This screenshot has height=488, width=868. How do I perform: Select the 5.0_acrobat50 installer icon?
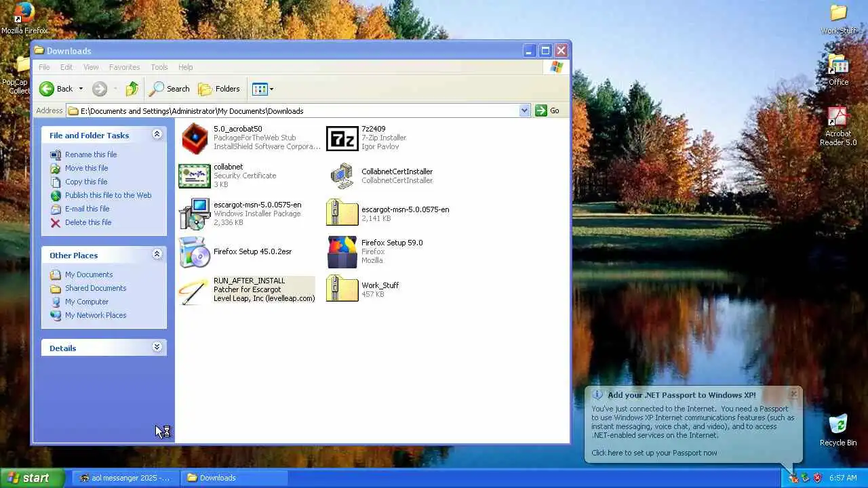pyautogui.click(x=195, y=138)
